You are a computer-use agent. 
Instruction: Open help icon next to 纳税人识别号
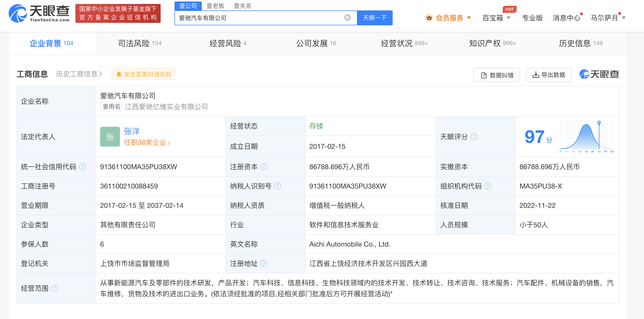coord(277,186)
